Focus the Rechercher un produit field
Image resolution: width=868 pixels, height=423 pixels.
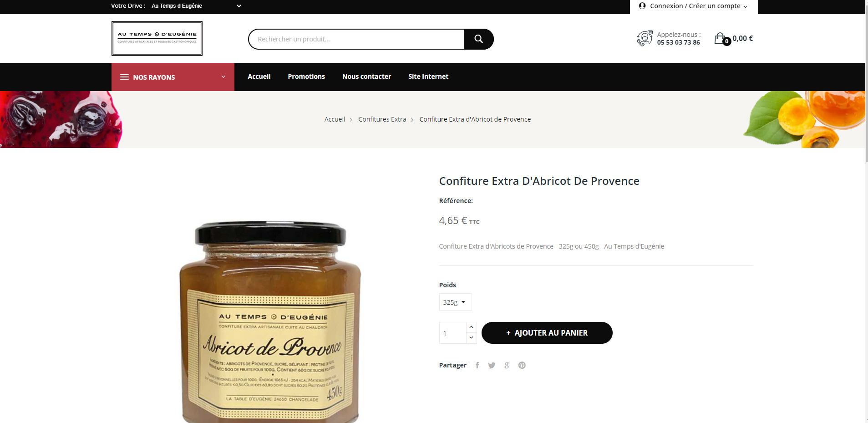point(356,39)
